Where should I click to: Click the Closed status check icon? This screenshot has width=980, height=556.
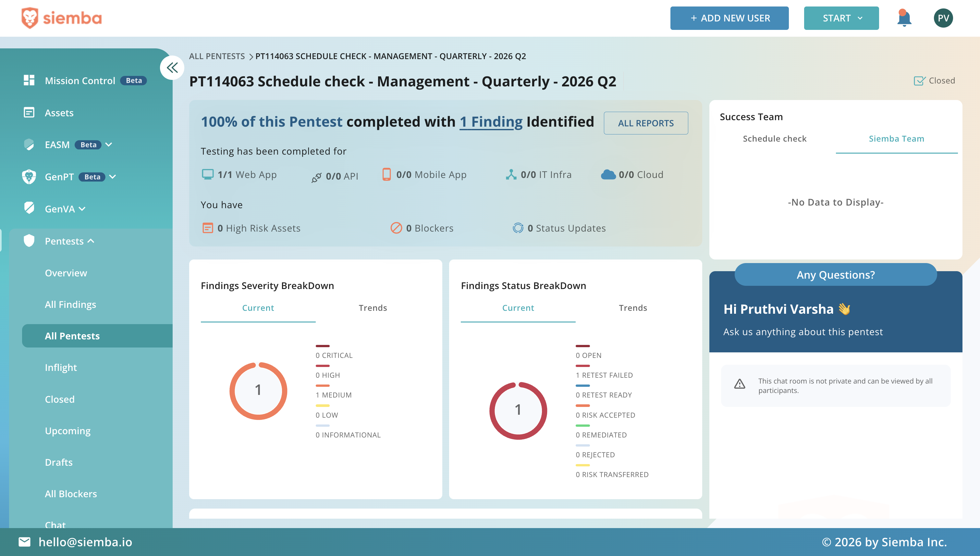919,81
